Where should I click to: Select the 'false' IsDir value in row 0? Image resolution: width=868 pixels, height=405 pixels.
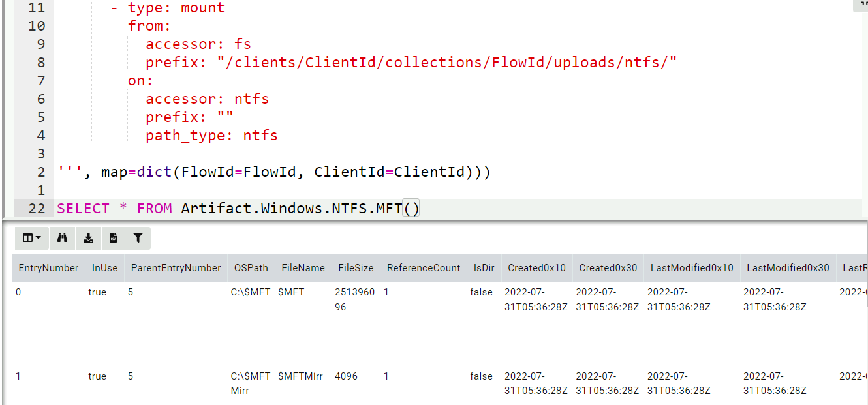482,292
